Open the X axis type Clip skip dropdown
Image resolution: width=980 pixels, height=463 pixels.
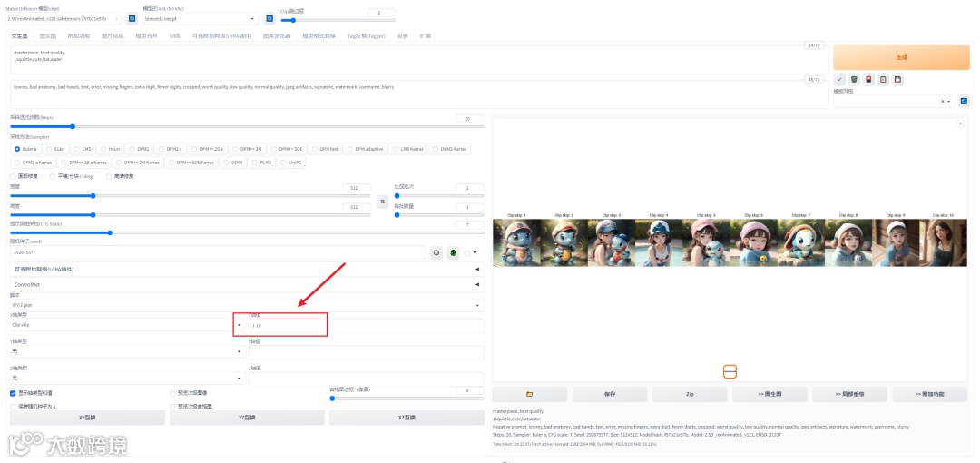(128, 325)
